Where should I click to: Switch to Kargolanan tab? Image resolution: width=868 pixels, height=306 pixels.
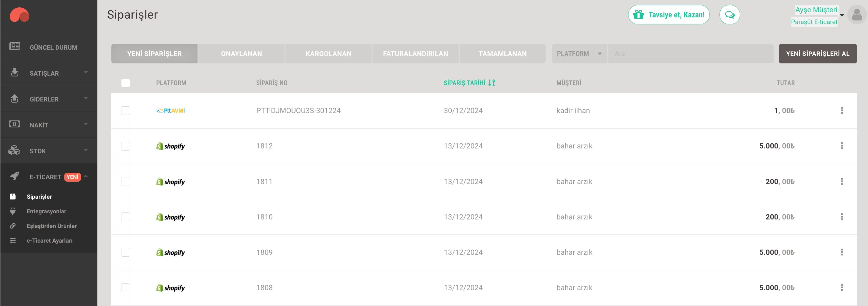(328, 54)
